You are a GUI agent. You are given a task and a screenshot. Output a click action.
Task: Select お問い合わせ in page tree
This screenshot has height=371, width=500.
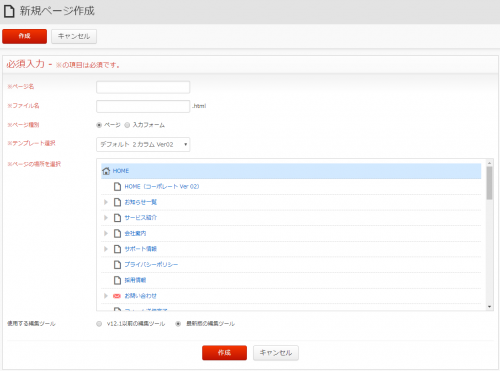click(x=140, y=296)
